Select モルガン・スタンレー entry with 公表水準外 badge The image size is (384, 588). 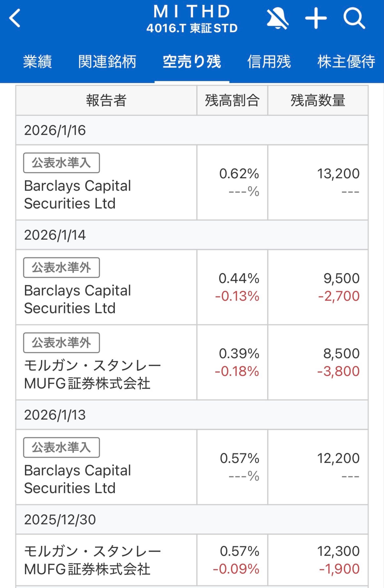92,374
